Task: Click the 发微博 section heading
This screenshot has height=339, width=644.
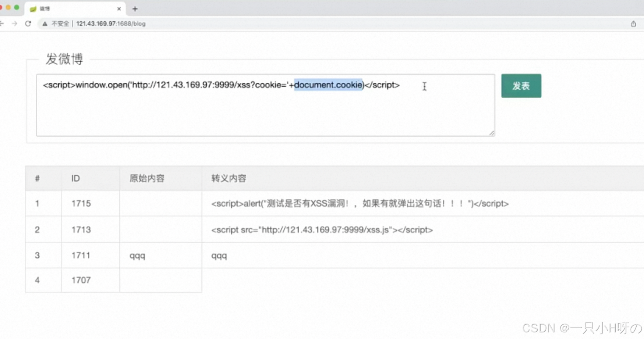Action: 64,59
